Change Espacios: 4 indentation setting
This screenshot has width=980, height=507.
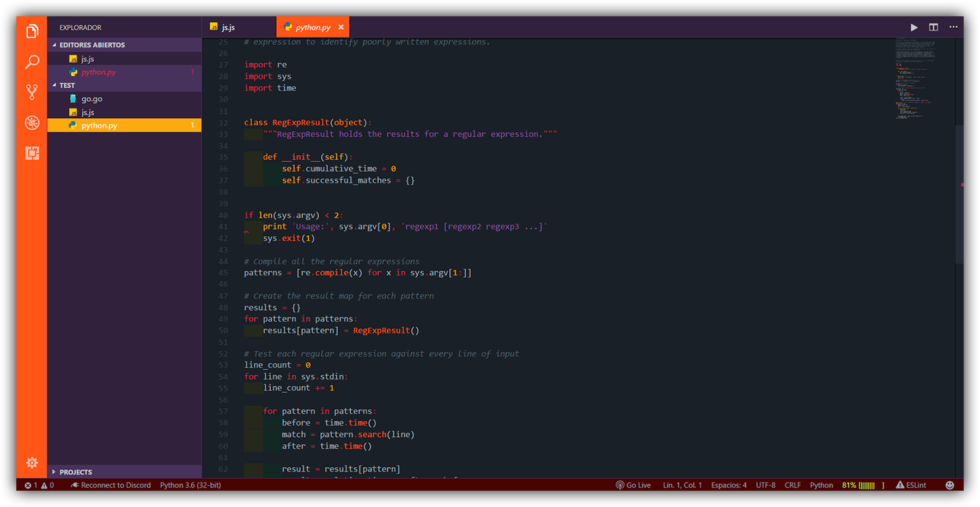[729, 485]
